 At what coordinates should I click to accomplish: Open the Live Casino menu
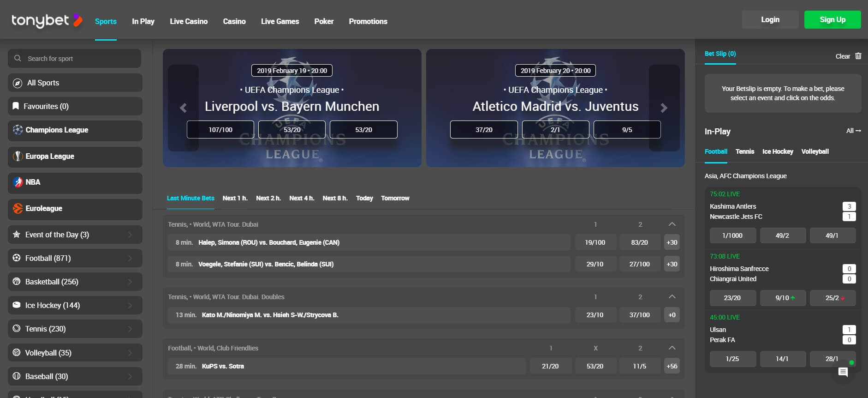189,21
